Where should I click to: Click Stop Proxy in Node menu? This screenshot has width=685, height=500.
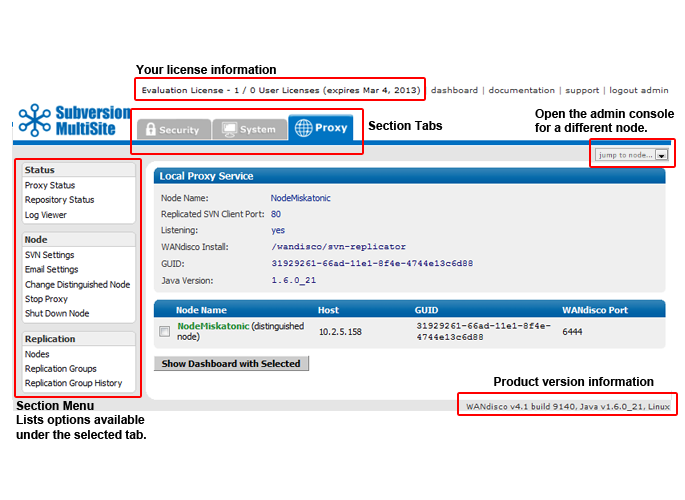(x=46, y=299)
